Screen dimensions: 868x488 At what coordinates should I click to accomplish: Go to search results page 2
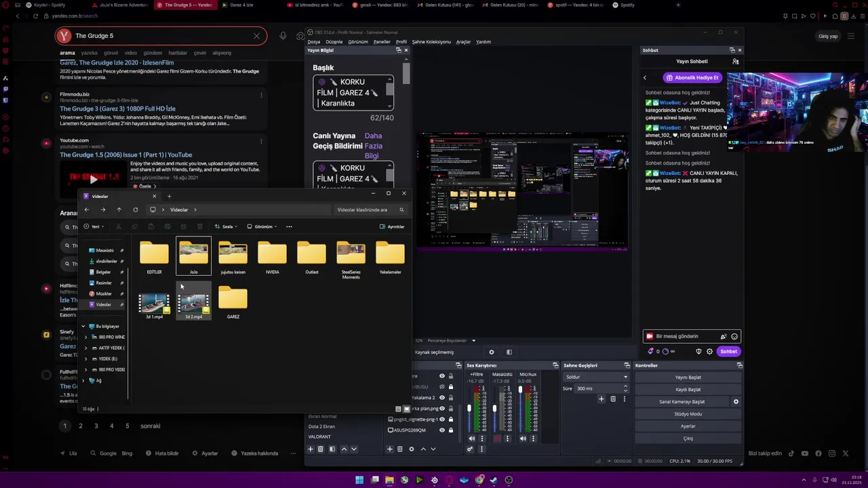pyautogui.click(x=80, y=426)
